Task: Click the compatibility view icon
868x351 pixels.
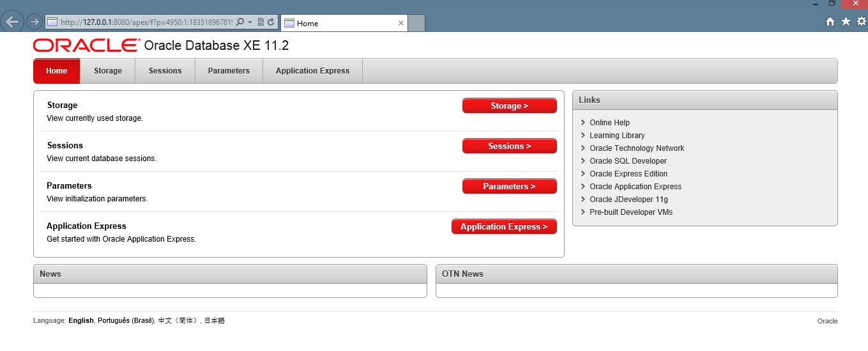Action: point(261,22)
